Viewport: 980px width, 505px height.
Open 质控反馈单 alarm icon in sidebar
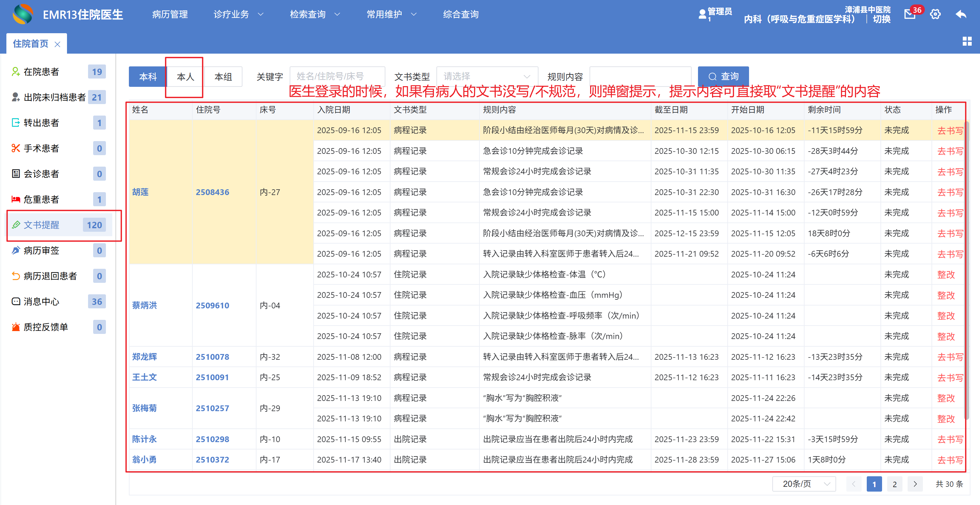coord(16,327)
